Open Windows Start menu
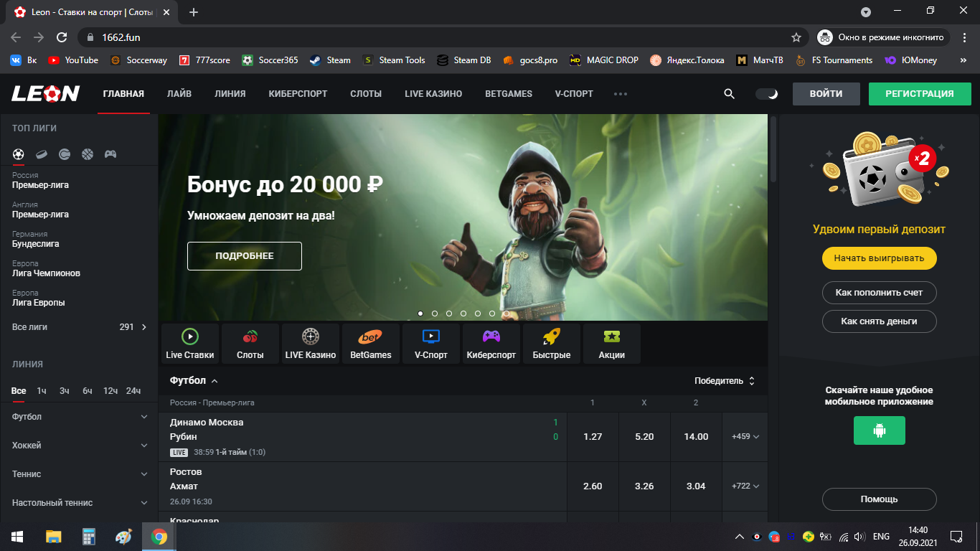Viewport: 980px width, 551px height. click(17, 537)
